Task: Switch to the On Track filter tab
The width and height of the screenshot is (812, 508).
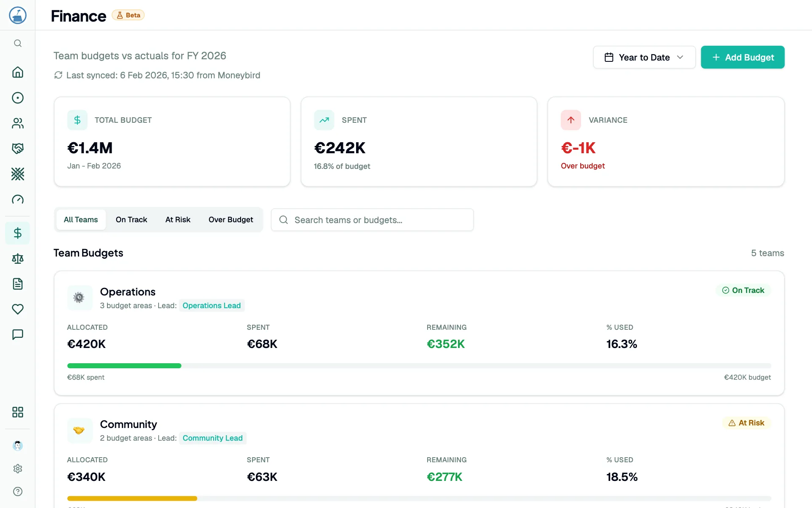Action: 132,220
